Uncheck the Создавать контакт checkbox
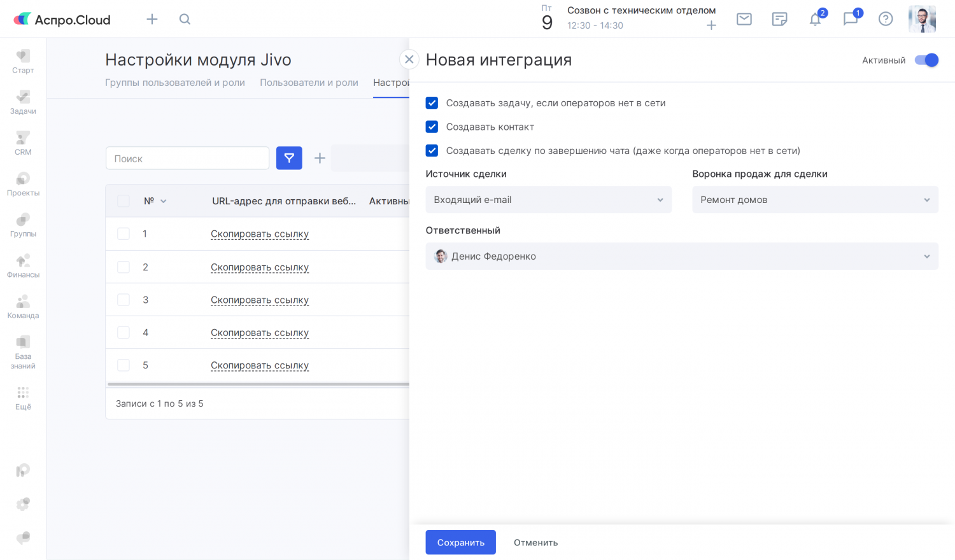955x560 pixels. pyautogui.click(x=432, y=127)
